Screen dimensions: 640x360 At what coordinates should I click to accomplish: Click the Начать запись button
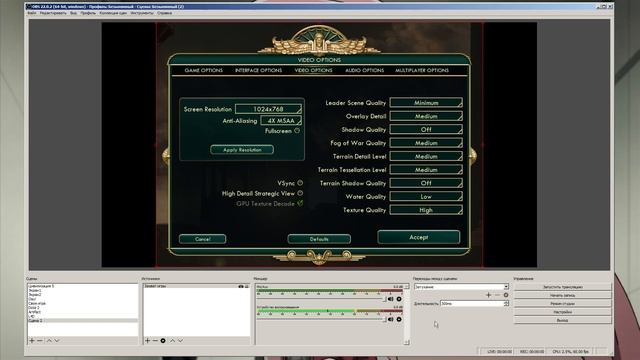[562, 295]
